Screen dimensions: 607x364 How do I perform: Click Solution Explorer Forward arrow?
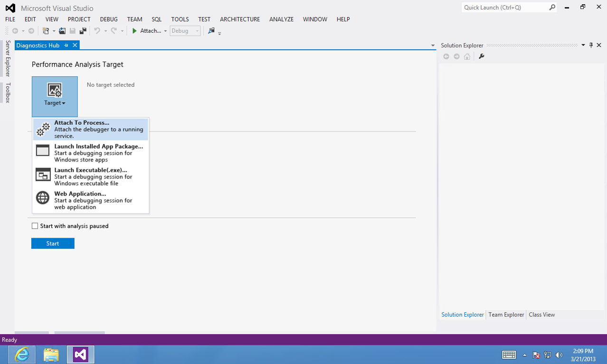(x=456, y=56)
